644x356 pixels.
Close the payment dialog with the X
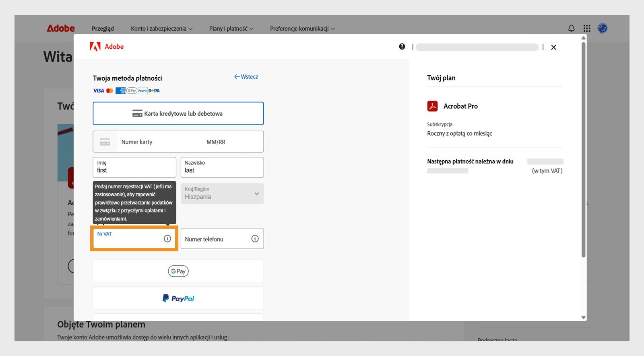(553, 47)
